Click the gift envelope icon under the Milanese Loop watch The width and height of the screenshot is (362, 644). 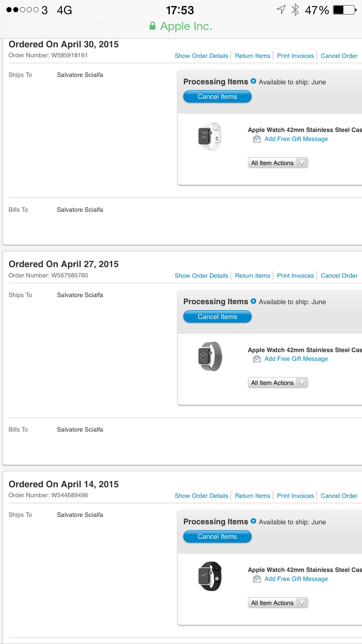point(257,359)
